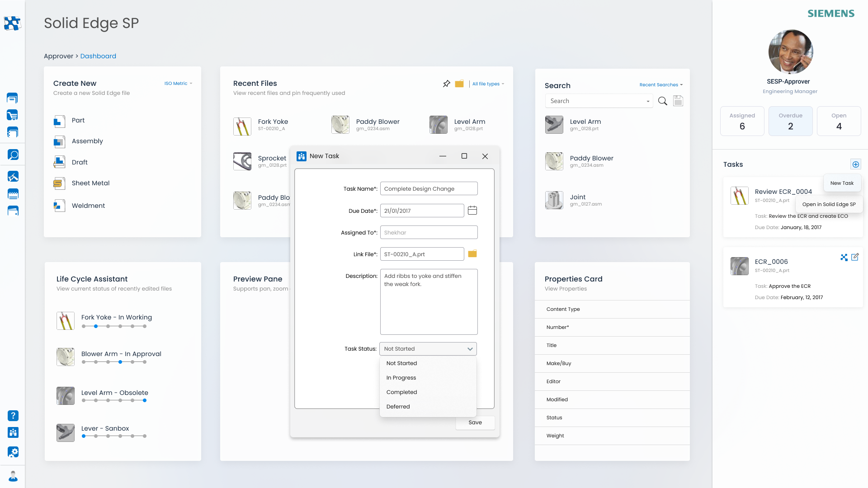Click the Assigned To input field
This screenshot has width=868, height=488.
coord(429,232)
